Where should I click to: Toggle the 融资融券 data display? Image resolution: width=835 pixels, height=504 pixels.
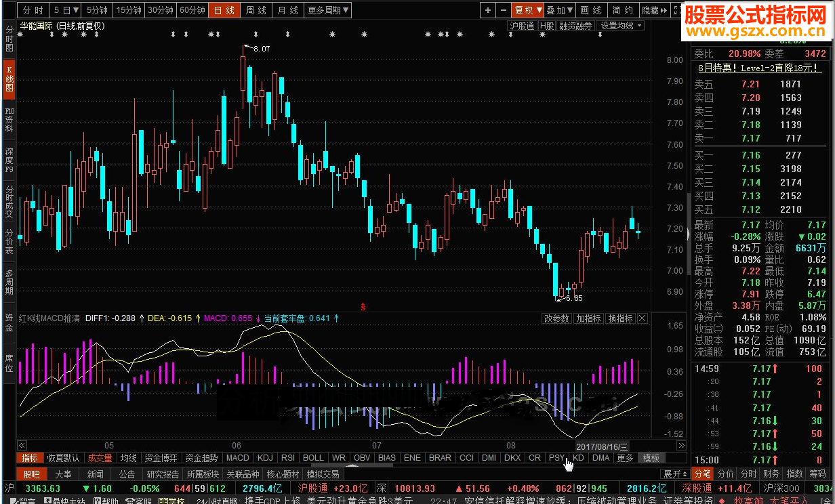pos(575,25)
